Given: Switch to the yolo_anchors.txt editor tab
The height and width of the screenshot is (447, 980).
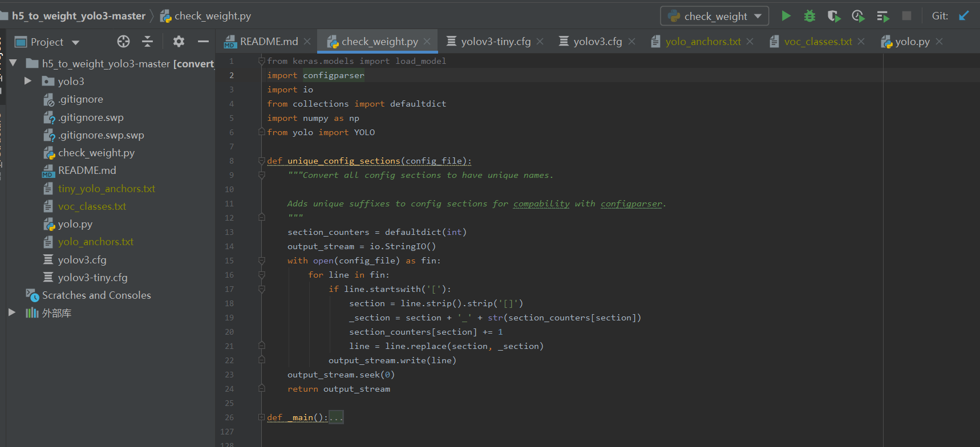Looking at the screenshot, I should [x=703, y=42].
